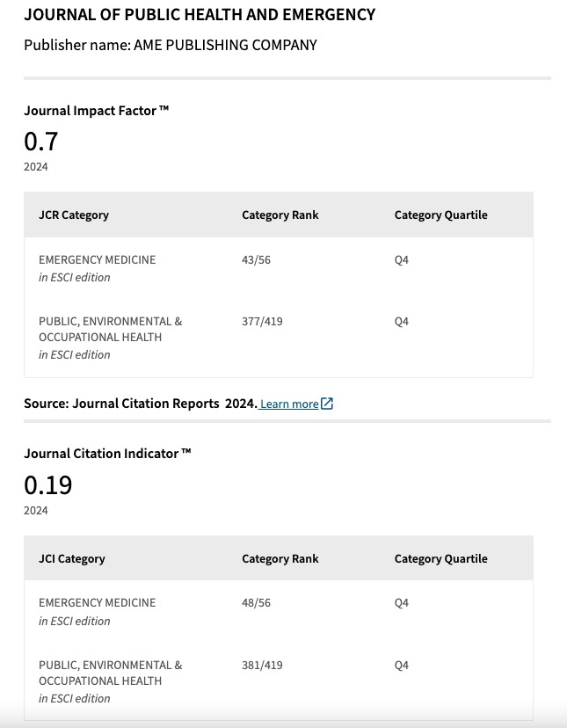567x728 pixels.
Task: Select the journal title heading
Action: click(x=200, y=15)
